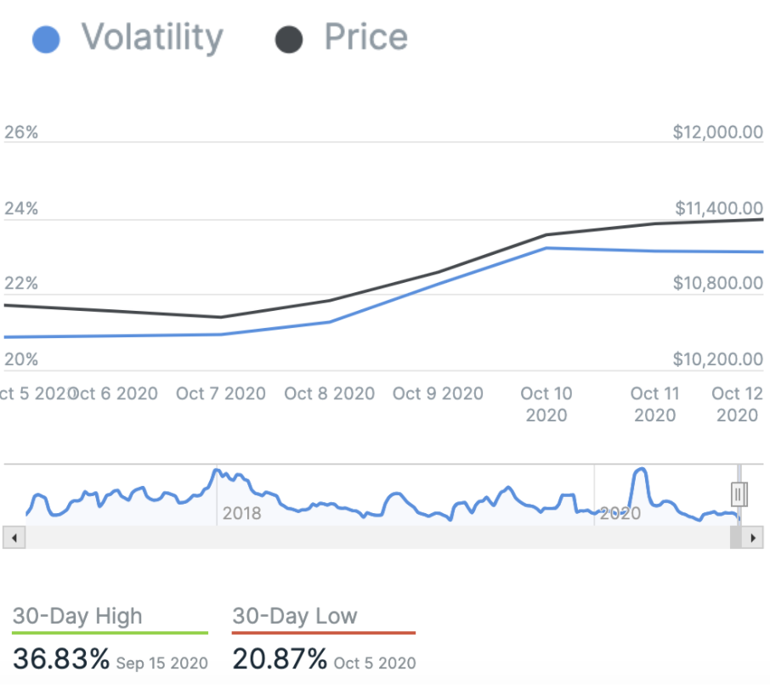Screen dimensions: 770x700
Task: Toggle Price series via its legend label
Action: coord(365,37)
